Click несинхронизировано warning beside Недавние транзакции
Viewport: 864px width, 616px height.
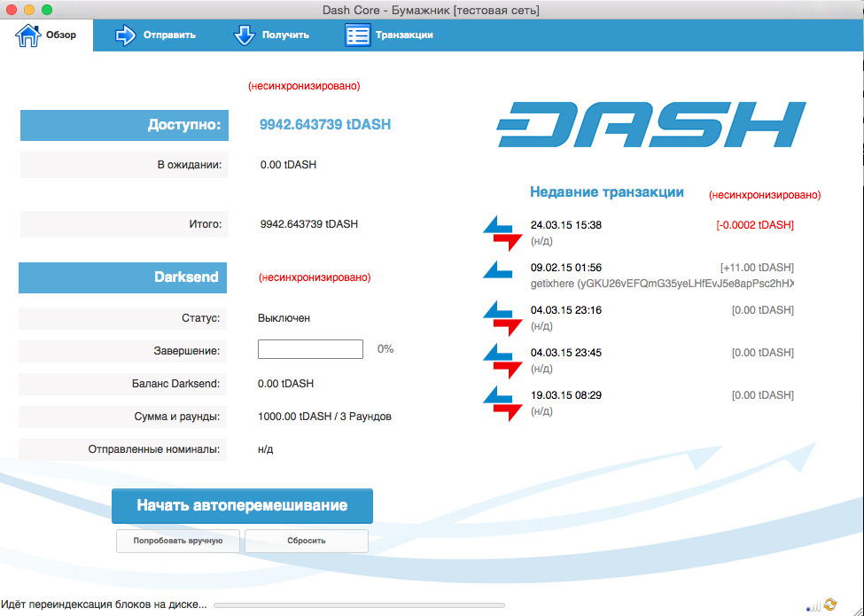click(x=765, y=195)
